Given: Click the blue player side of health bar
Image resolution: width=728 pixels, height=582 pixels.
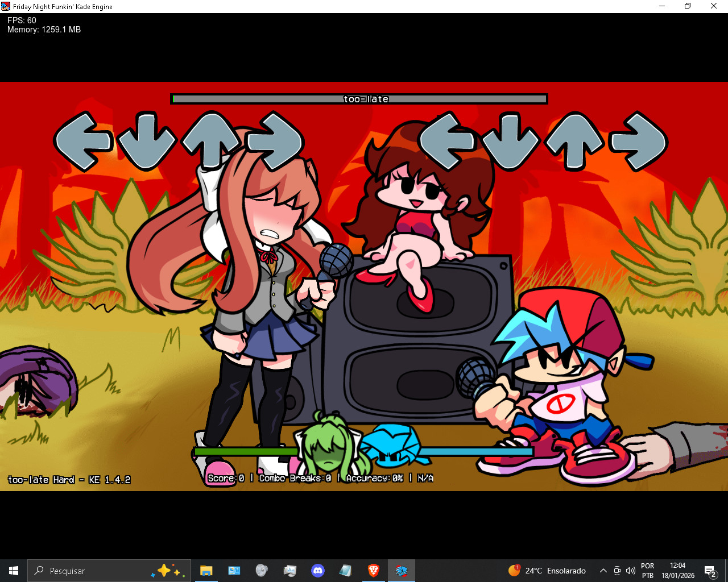Looking at the screenshot, I should coord(477,451).
